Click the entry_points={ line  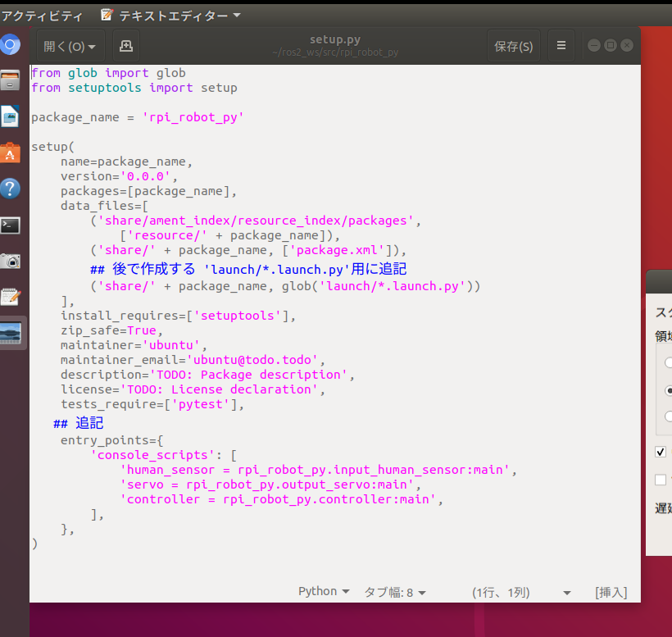click(x=111, y=441)
